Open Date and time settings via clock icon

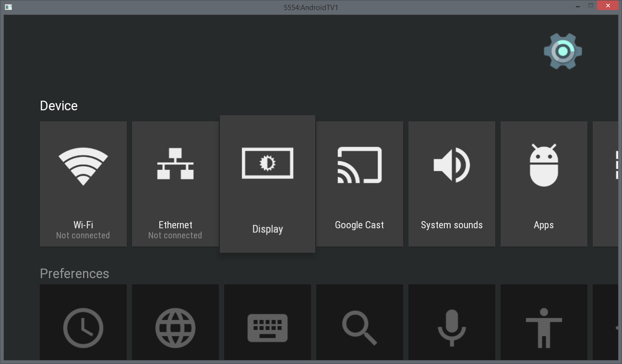(x=83, y=328)
